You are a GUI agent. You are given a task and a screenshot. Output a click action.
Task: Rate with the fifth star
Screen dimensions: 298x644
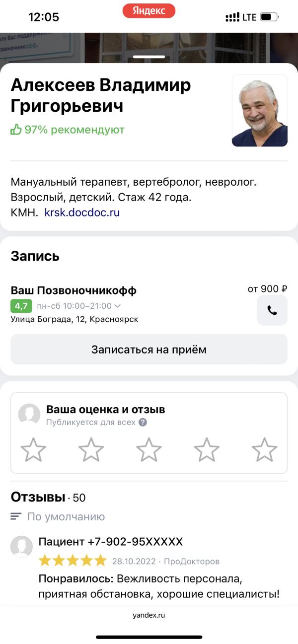(264, 450)
